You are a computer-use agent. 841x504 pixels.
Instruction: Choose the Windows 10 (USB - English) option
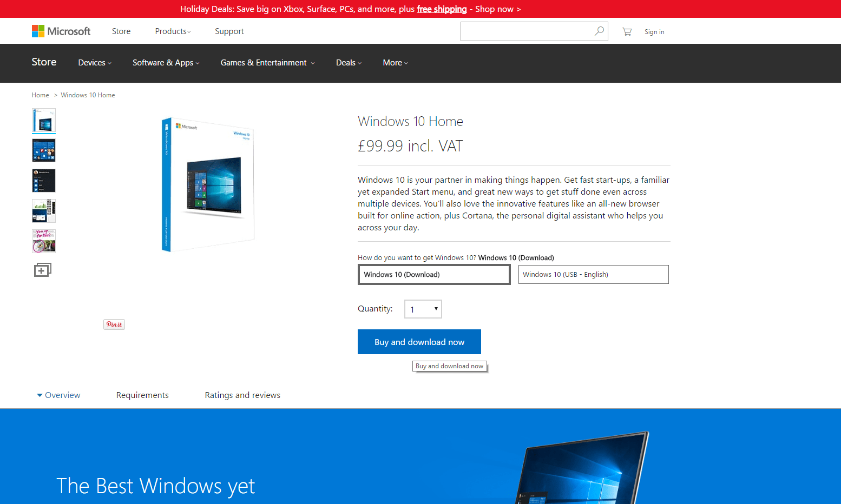tap(594, 274)
